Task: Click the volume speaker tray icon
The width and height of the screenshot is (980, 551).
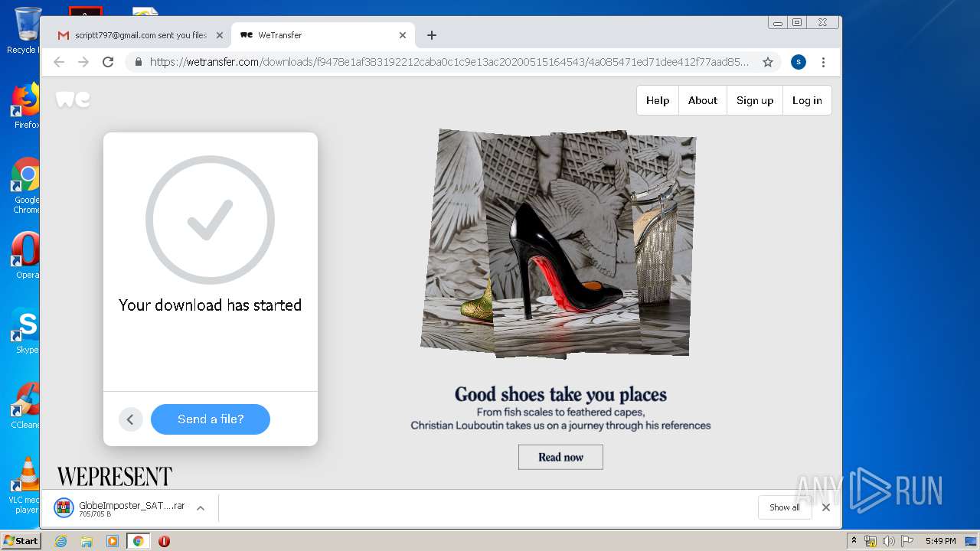Action: click(889, 541)
